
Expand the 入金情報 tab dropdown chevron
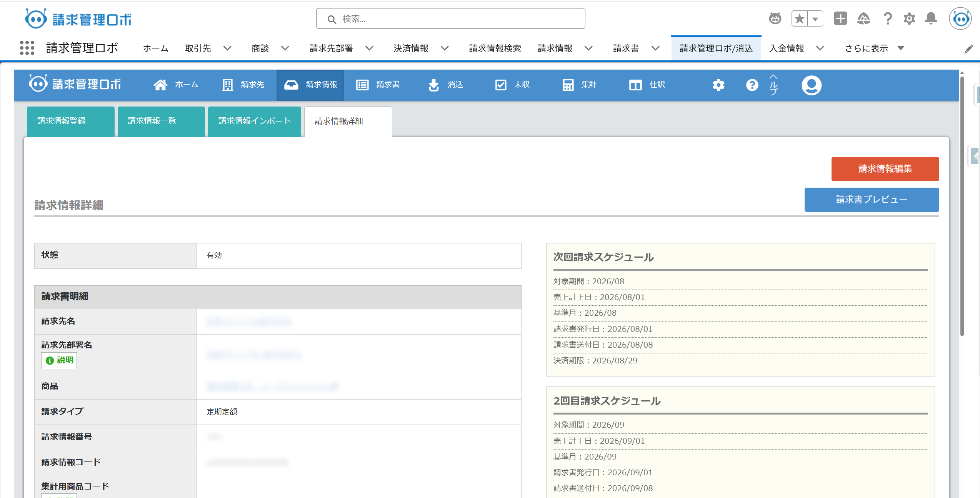pyautogui.click(x=820, y=48)
